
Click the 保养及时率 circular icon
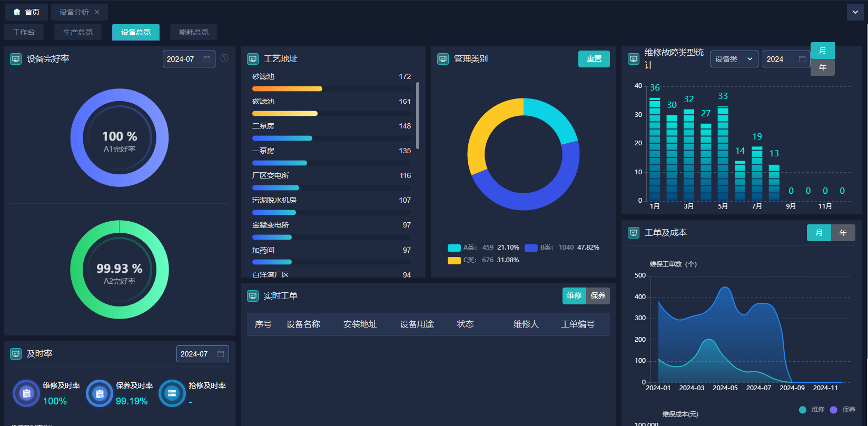click(x=100, y=393)
